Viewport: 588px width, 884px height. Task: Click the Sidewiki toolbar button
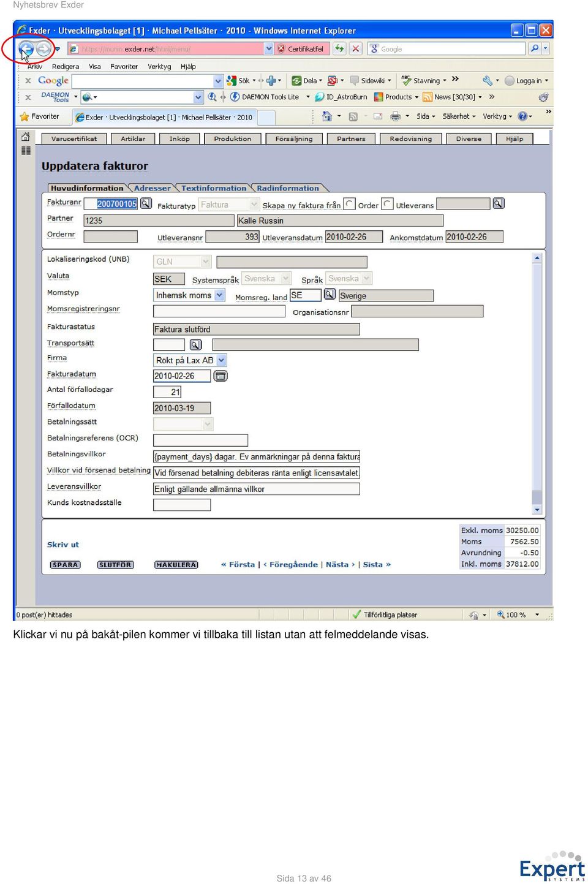[370, 80]
